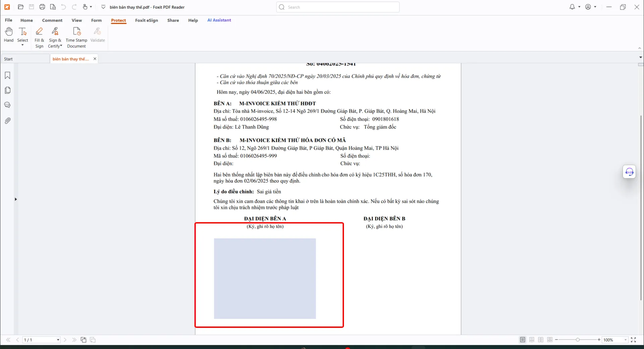Open the View ribbon tab
This screenshot has height=349, width=644.
[77, 20]
